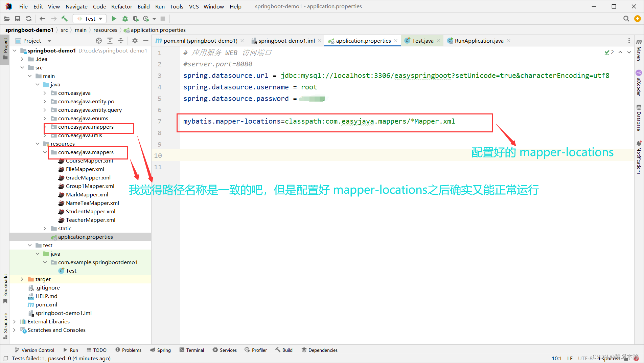644x363 pixels.
Task: Open the VCS menu
Action: 193,6
